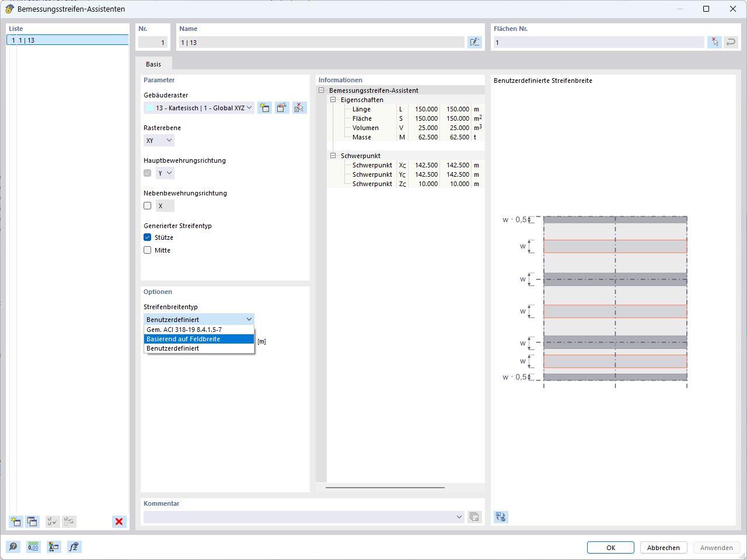Open the fx formula icon
The width and height of the screenshot is (747, 560).
pos(74,547)
